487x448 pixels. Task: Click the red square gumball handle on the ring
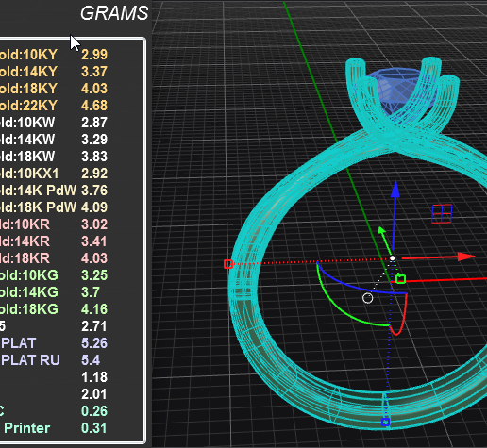pyautogui.click(x=228, y=264)
